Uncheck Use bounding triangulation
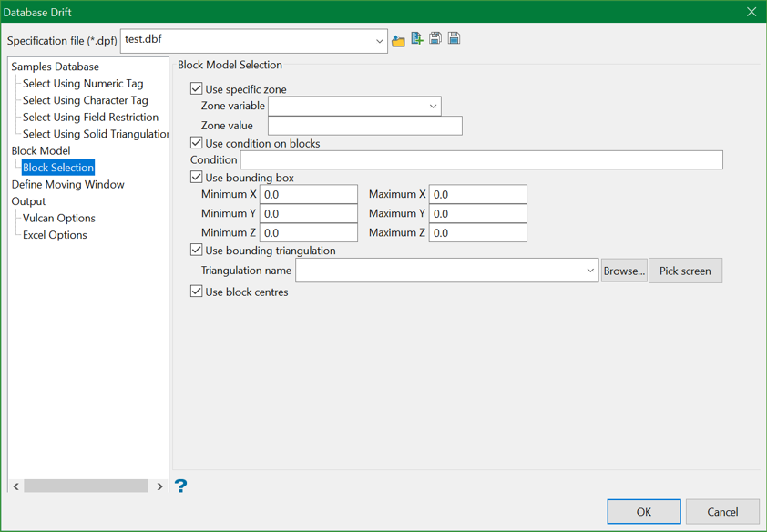 (196, 250)
